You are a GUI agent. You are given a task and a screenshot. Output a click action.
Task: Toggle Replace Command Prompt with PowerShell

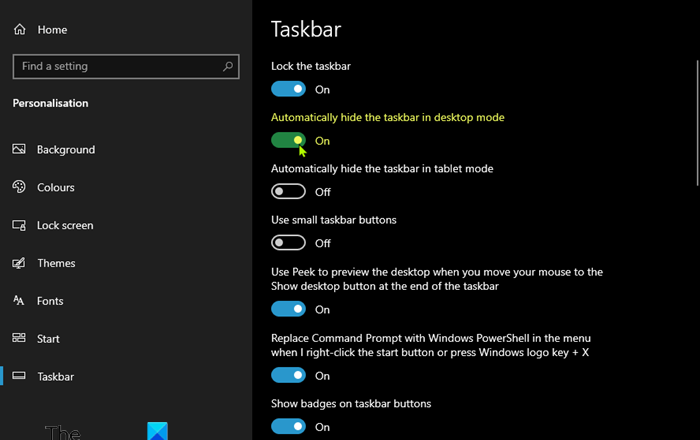pos(288,376)
